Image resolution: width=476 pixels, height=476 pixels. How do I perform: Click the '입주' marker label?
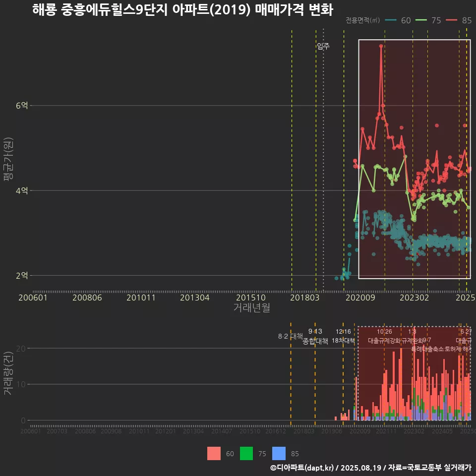[323, 46]
